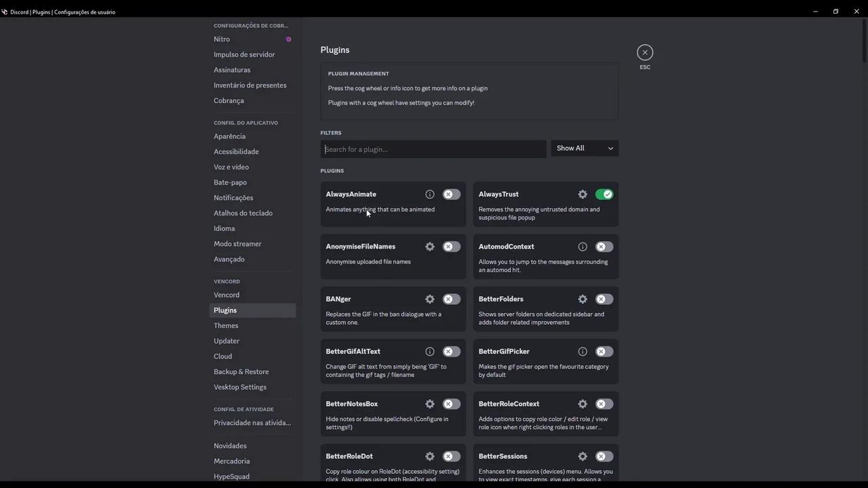Open AnonymiseFileNames settings cog
Viewport: 868px width, 488px height.
[x=430, y=247]
